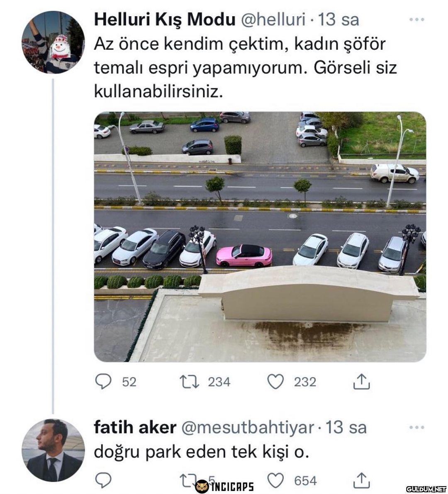This screenshot has height=494, width=448.
Task: Open more options on fatih aker's reply
Action: pyautogui.click(x=416, y=428)
